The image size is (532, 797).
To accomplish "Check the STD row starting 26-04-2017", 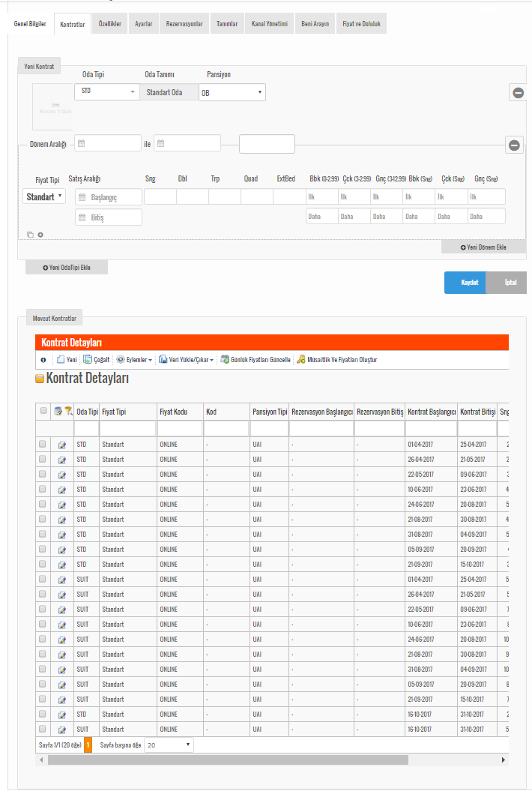I will pyautogui.click(x=43, y=459).
